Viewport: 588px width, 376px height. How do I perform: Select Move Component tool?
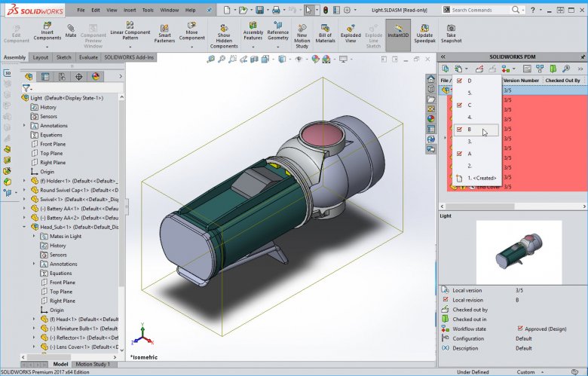191,31
